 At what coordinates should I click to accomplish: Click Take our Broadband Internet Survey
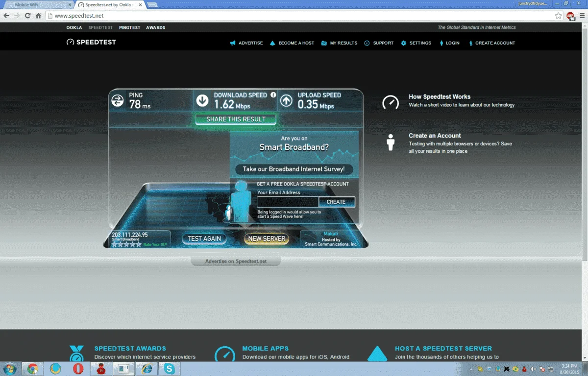coord(294,169)
